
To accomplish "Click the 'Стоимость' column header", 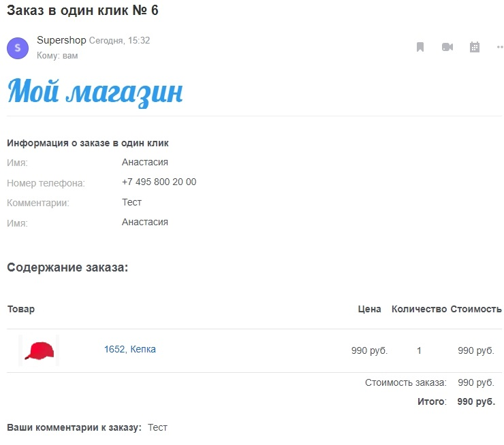I will [475, 309].
